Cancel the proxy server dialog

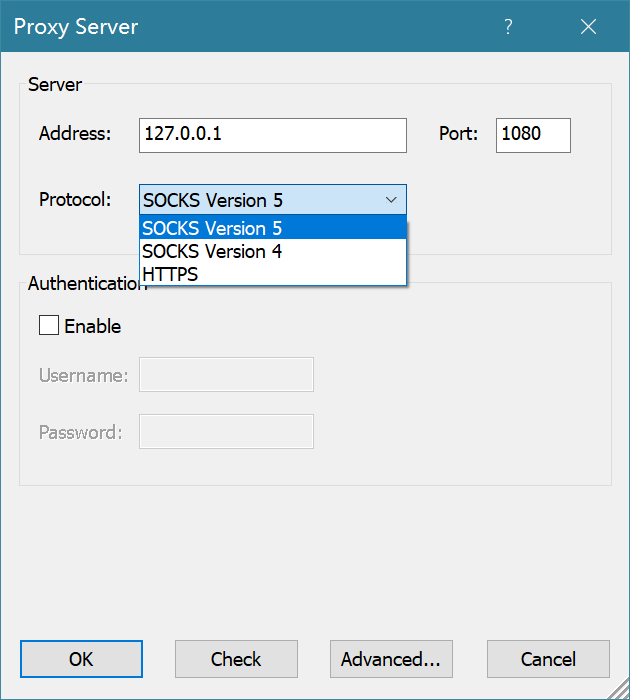tap(548, 659)
